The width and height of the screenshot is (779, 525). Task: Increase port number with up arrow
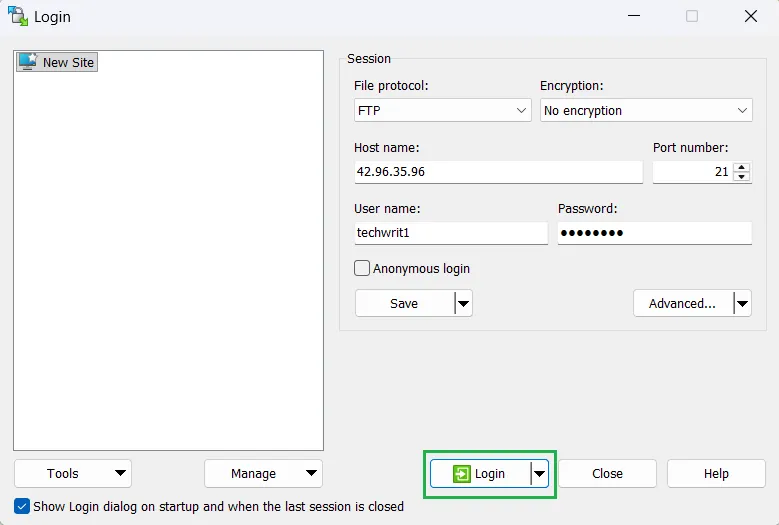742,167
